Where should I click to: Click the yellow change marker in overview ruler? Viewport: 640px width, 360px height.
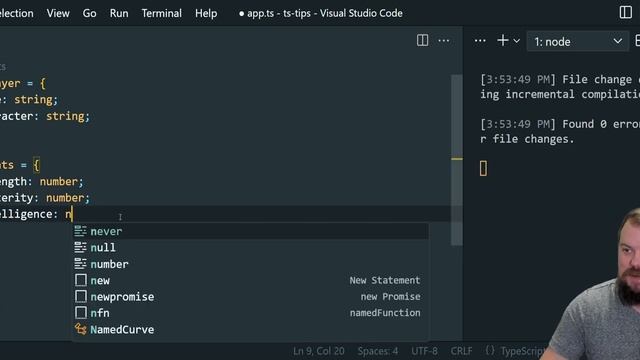point(457,159)
